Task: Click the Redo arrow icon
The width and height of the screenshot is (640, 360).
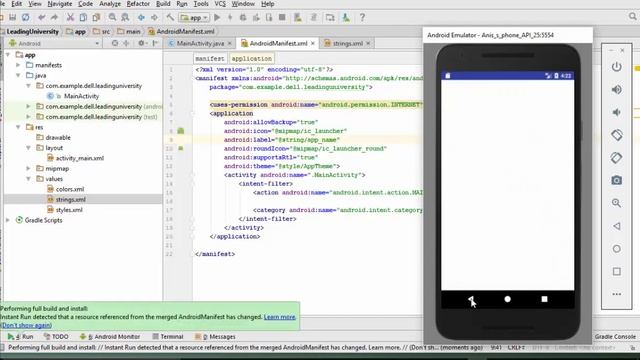Action: click(x=54, y=18)
